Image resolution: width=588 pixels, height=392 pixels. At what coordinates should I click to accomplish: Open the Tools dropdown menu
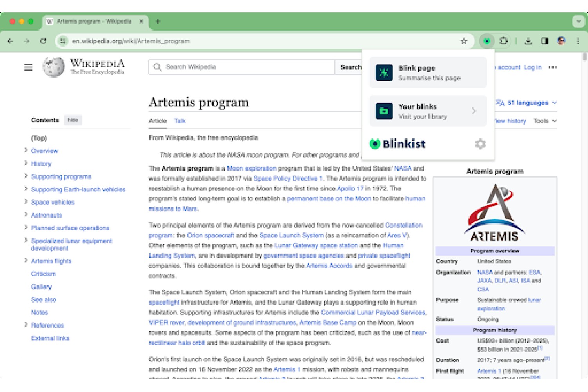[545, 121]
